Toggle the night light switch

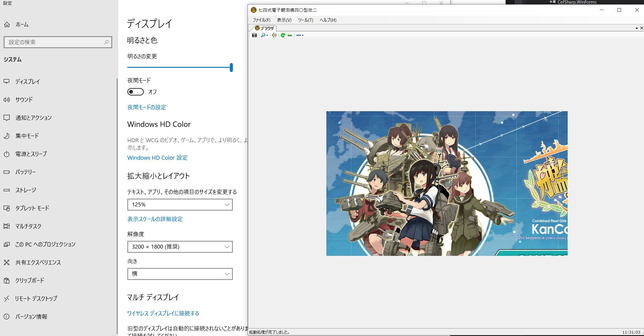coord(135,92)
